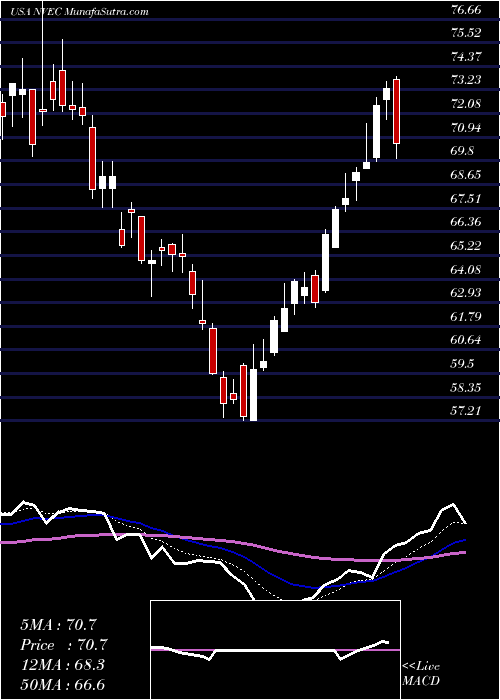
Task: Click the 60.64 price axis label
Action: 466,340
